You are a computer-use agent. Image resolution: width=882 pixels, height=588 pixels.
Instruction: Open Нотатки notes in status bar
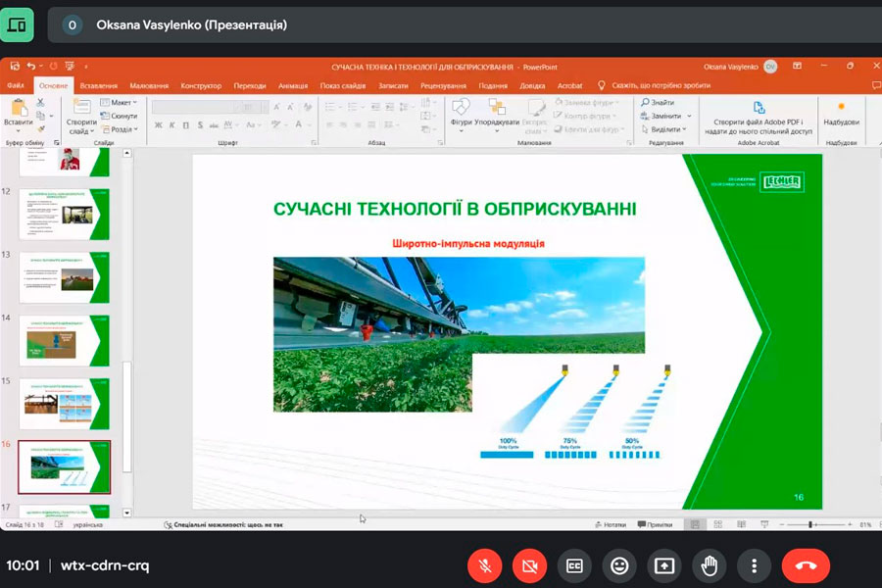point(610,524)
